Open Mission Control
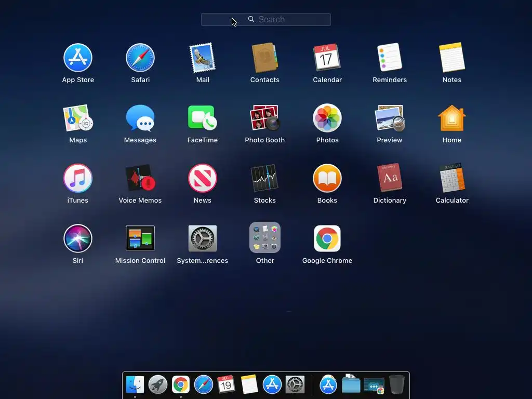The width and height of the screenshot is (532, 399). (x=140, y=238)
